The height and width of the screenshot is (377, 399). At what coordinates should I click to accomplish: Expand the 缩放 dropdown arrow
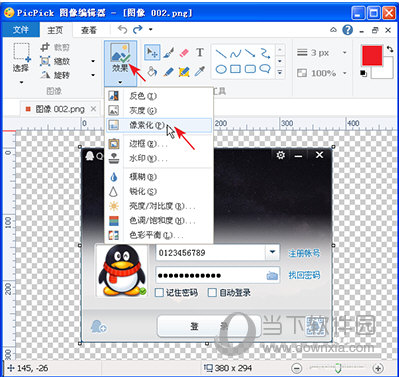93,61
